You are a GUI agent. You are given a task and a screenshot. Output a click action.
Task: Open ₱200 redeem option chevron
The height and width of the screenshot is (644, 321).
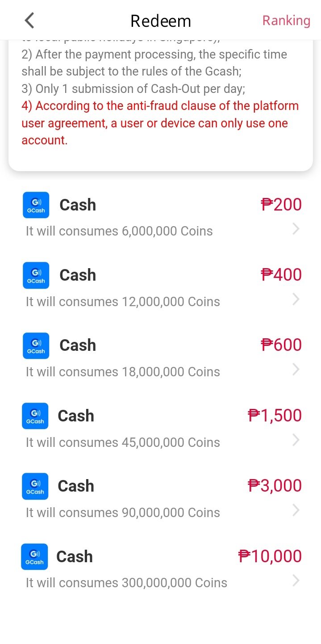click(x=296, y=229)
